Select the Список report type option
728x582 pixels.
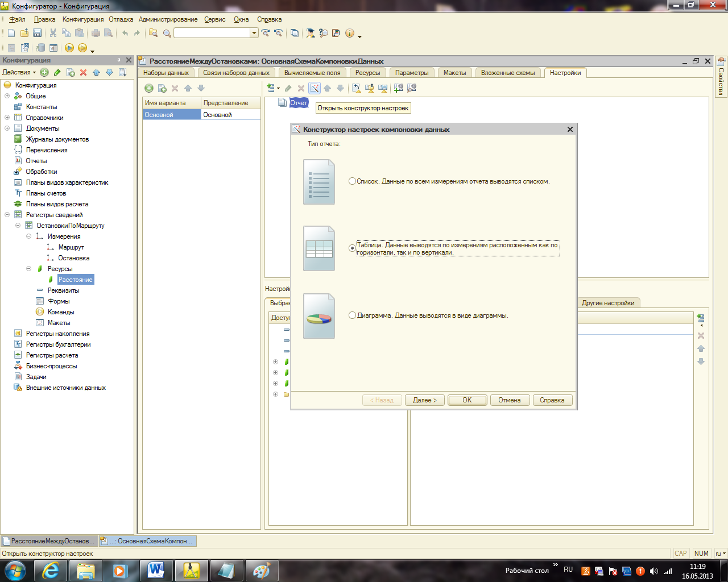pos(352,181)
